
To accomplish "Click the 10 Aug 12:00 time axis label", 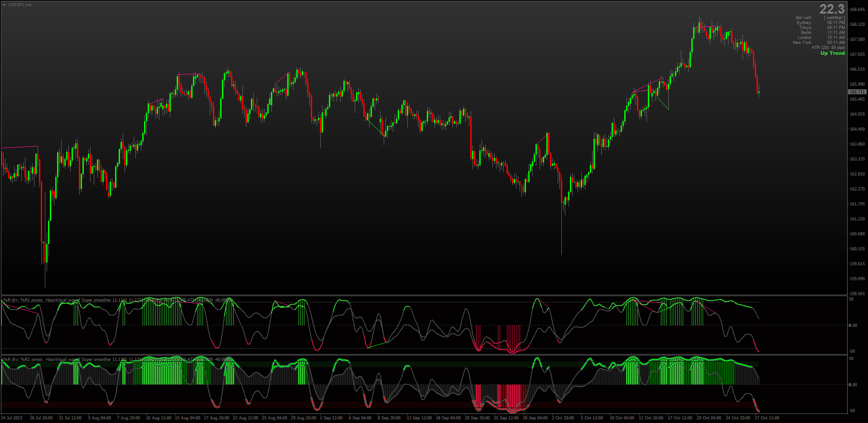I will [x=159, y=418].
